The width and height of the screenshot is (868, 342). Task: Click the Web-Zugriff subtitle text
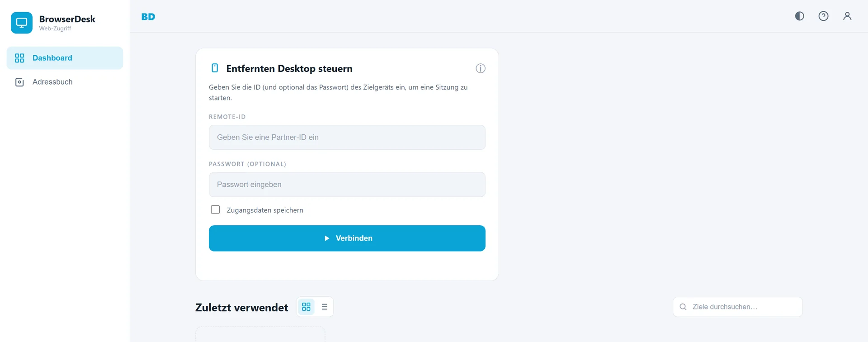pos(55,28)
